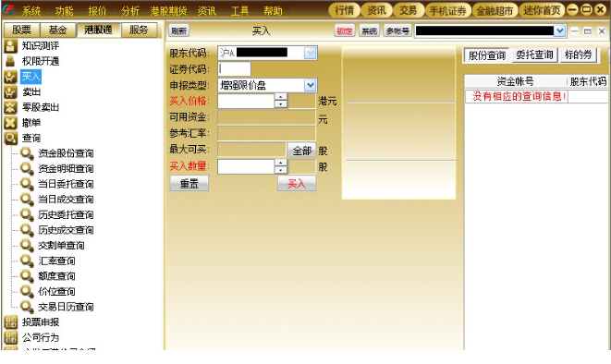Click the 买入价格 input field
Screen dimensions: 611x364
coord(246,101)
